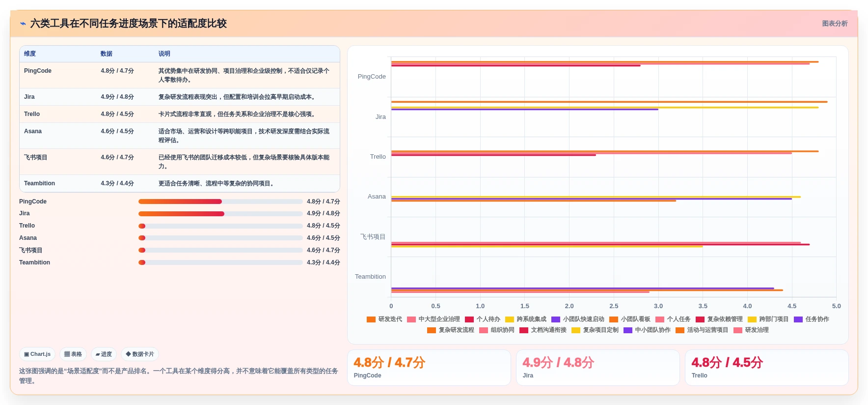Click the PingCode progress bar
The image size is (868, 405).
tap(220, 202)
